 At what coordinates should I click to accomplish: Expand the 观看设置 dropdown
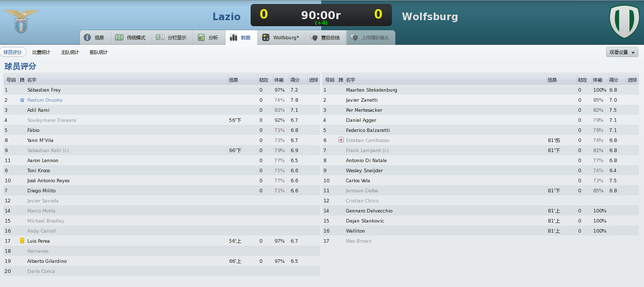pos(622,52)
